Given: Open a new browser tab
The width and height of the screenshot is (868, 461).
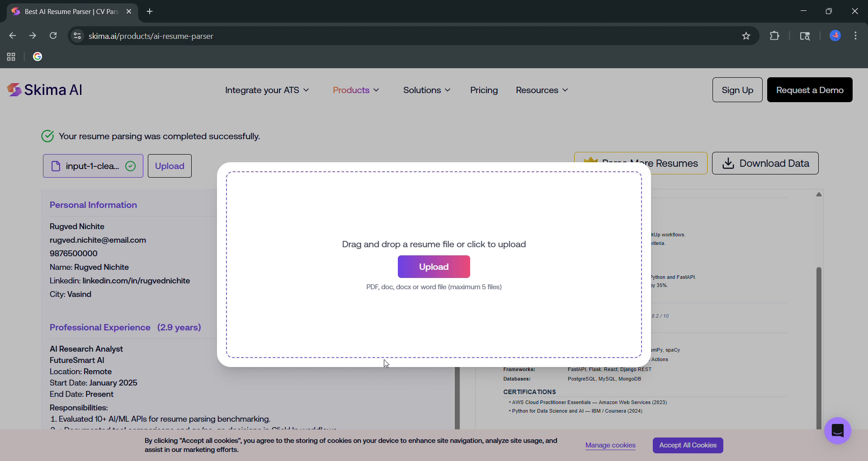Looking at the screenshot, I should pos(150,11).
